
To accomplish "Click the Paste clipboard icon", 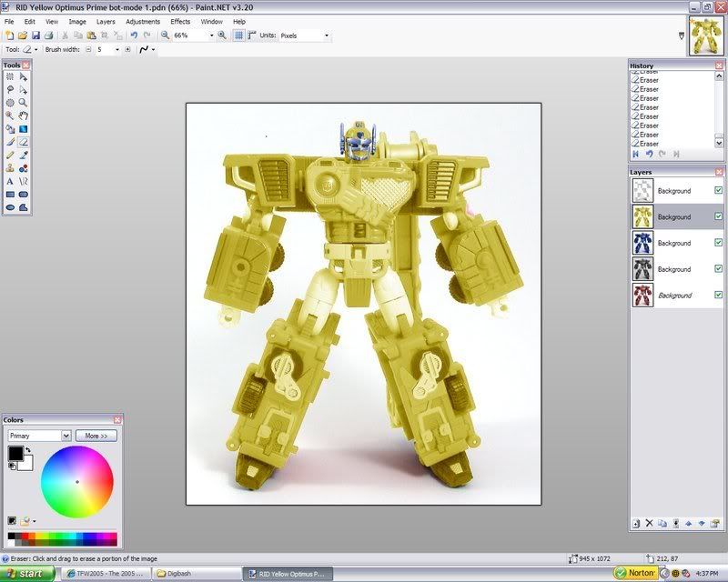I will (x=92, y=35).
